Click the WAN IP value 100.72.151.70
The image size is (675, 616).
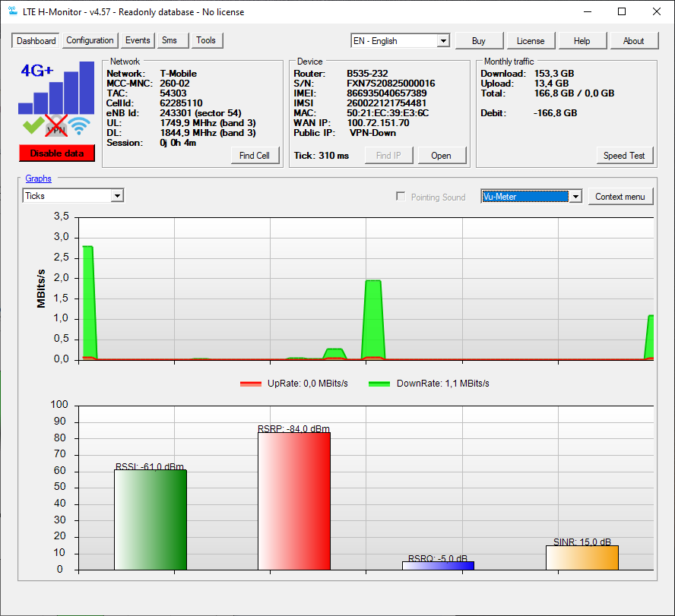378,123
